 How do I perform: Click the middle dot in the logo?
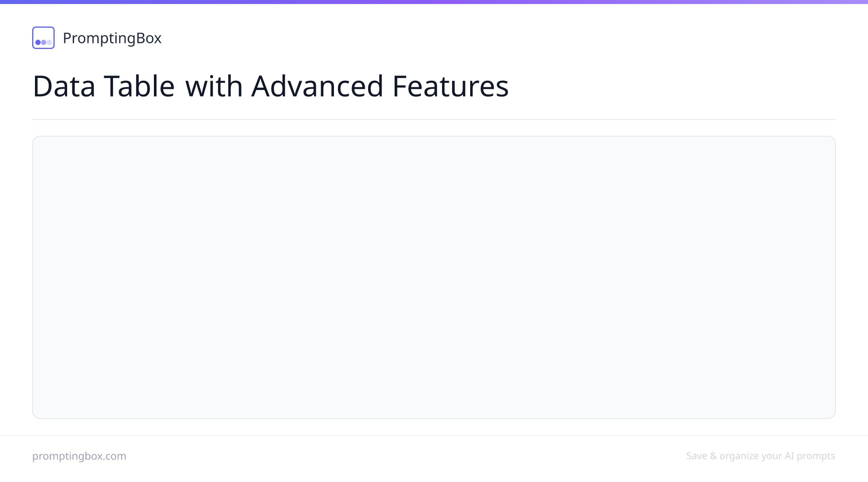coord(43,42)
